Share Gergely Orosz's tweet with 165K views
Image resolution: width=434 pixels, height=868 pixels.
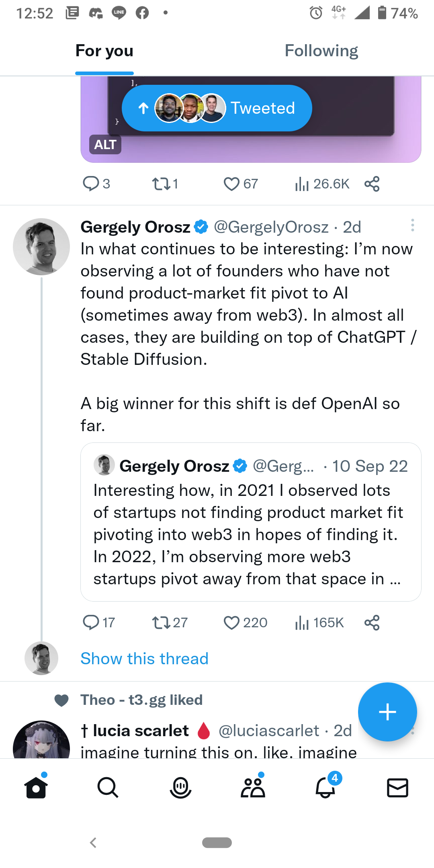pos(372,622)
